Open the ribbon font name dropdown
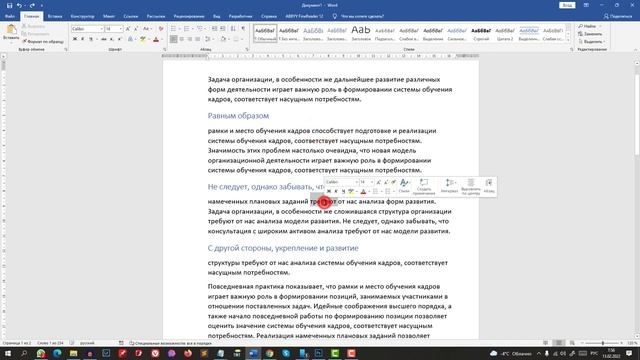The width and height of the screenshot is (640, 360). click(102, 29)
